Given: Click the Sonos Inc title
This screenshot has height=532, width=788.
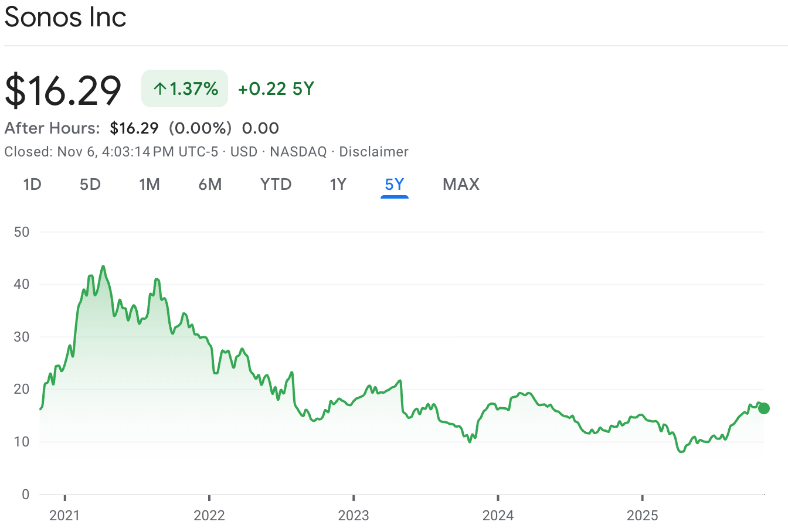Looking at the screenshot, I should tap(65, 16).
